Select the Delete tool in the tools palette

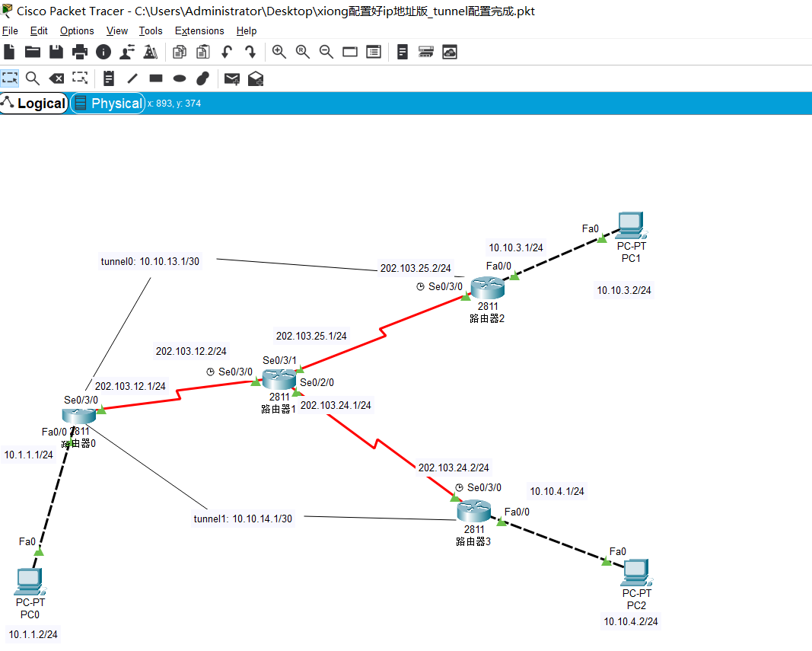[56, 78]
